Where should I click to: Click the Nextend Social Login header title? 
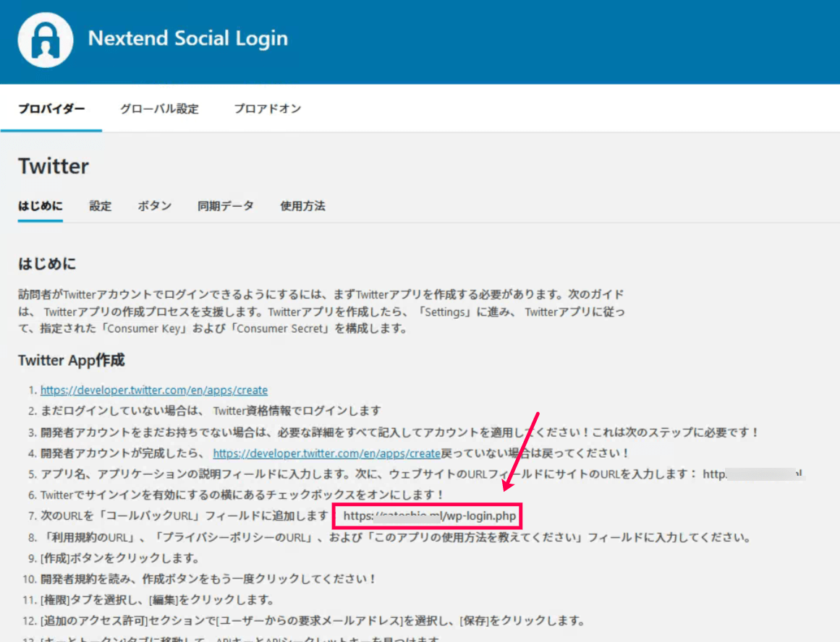(x=187, y=39)
